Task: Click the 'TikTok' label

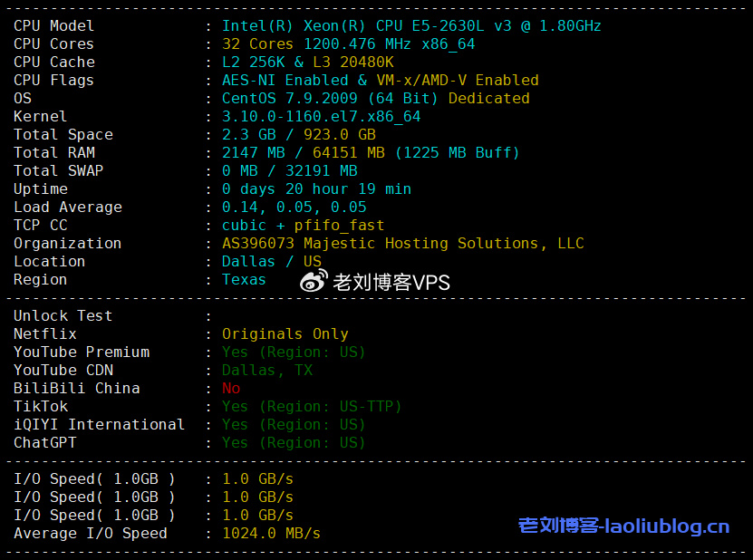Action: pyautogui.click(x=41, y=407)
